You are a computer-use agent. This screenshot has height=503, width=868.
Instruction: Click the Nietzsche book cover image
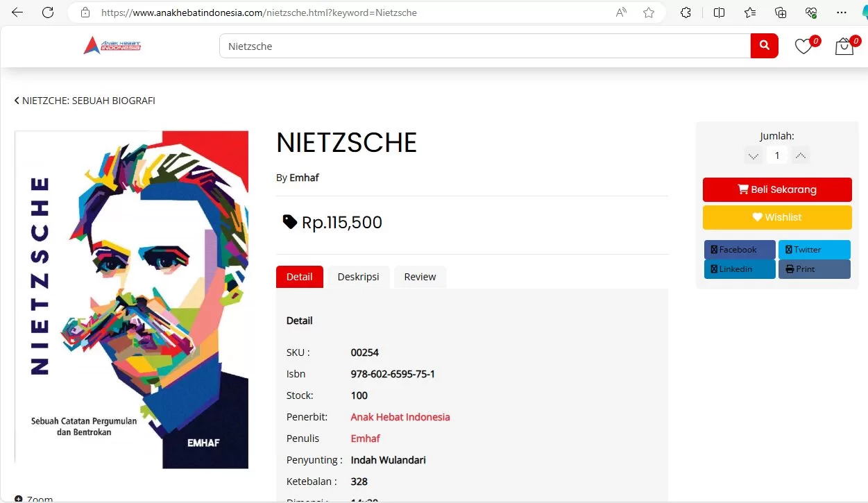point(132,299)
